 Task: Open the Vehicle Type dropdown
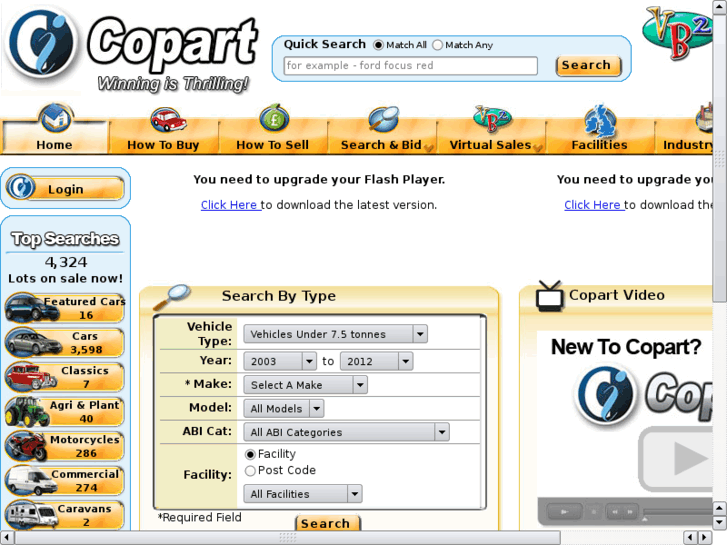pos(335,334)
